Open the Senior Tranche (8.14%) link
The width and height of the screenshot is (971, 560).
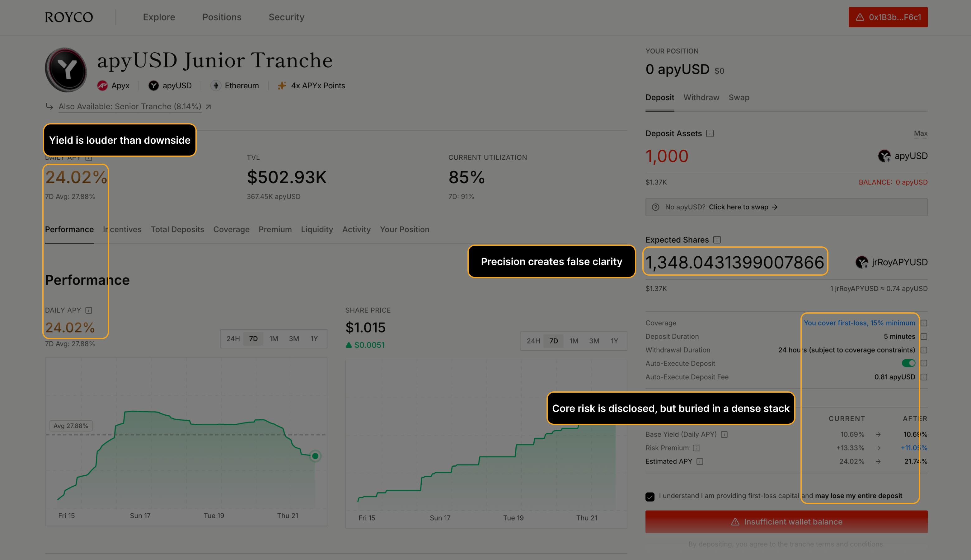(x=130, y=106)
